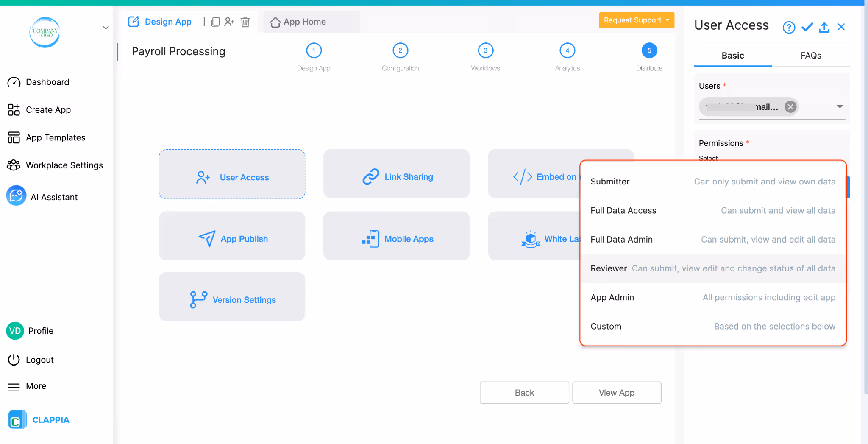Screen dimensions: 868x444
Task: Remove the selected user email chip
Action: (790, 106)
